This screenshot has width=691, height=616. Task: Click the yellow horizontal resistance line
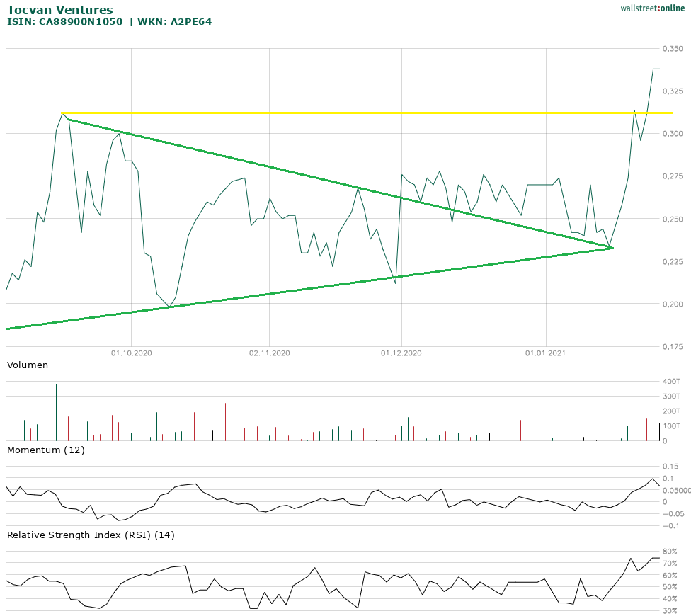pos(367,113)
